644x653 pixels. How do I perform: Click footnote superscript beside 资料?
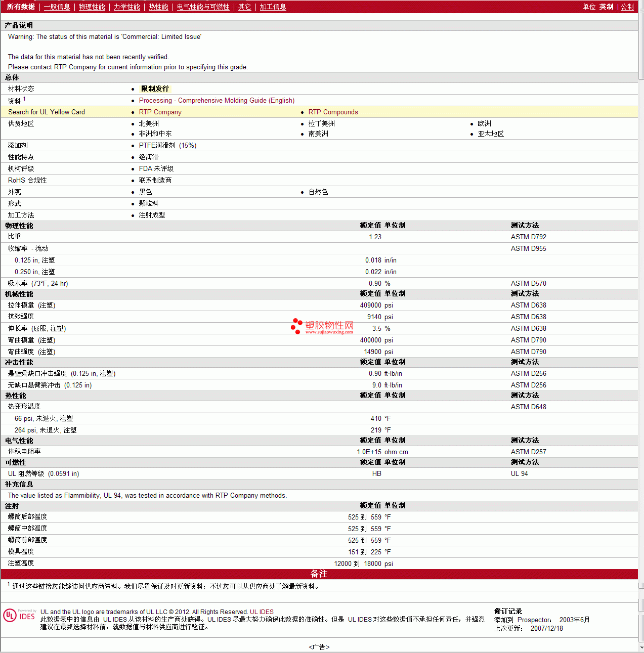[x=24, y=99]
